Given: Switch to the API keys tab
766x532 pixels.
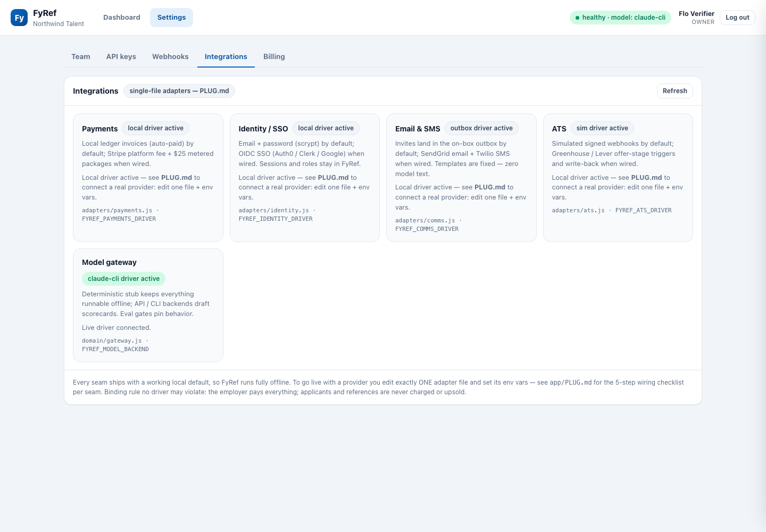Looking at the screenshot, I should coord(121,56).
